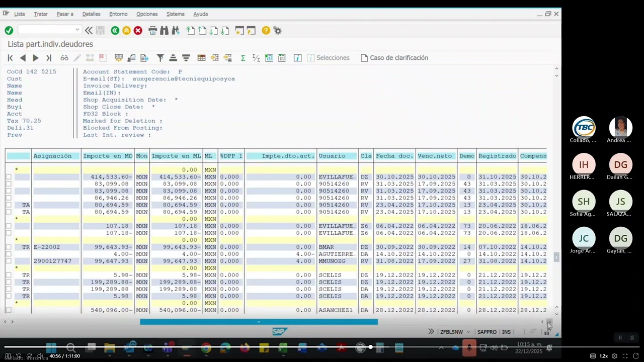The width and height of the screenshot is (644, 362).
Task: Click the Venc.neto column header
Action: (436, 156)
